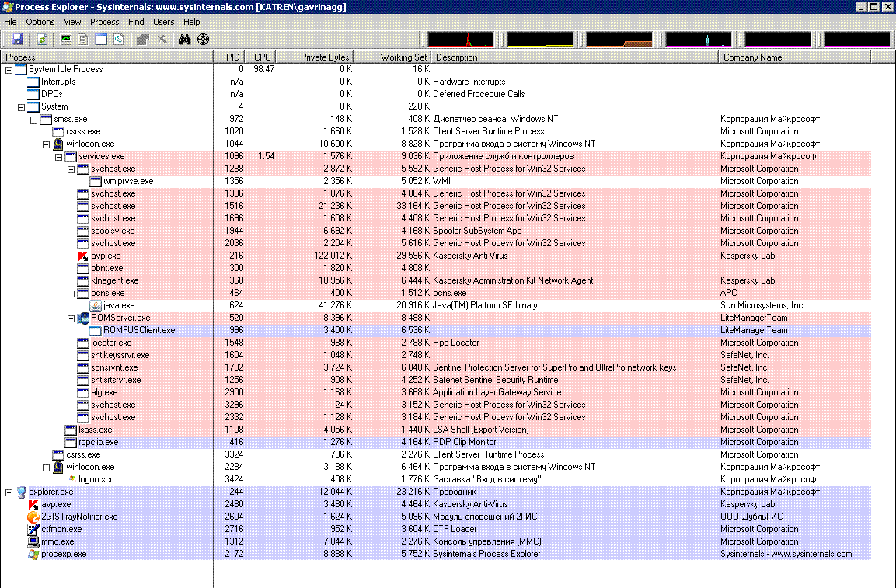Select the avp.exe icon PID 2480
This screenshot has height=588, width=896.
(x=33, y=505)
